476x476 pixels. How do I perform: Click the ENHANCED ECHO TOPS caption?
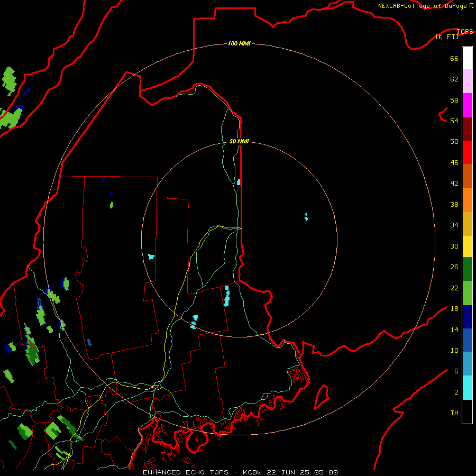tap(186, 472)
